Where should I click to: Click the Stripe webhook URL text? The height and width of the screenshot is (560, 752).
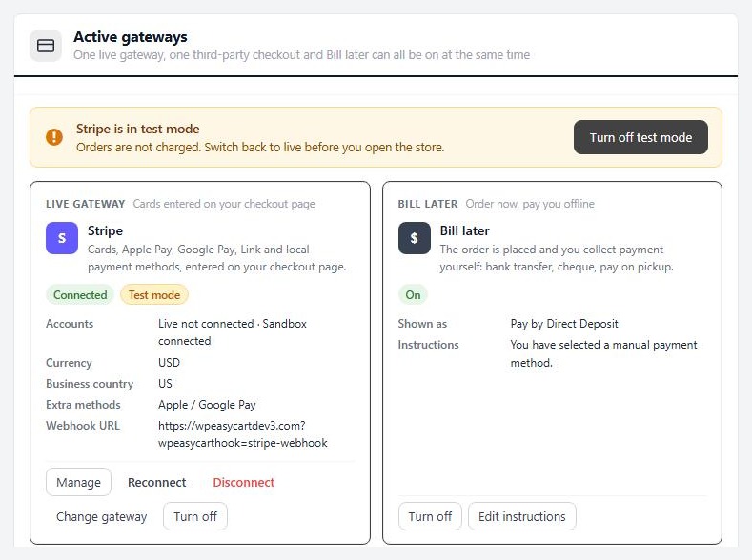tap(243, 434)
